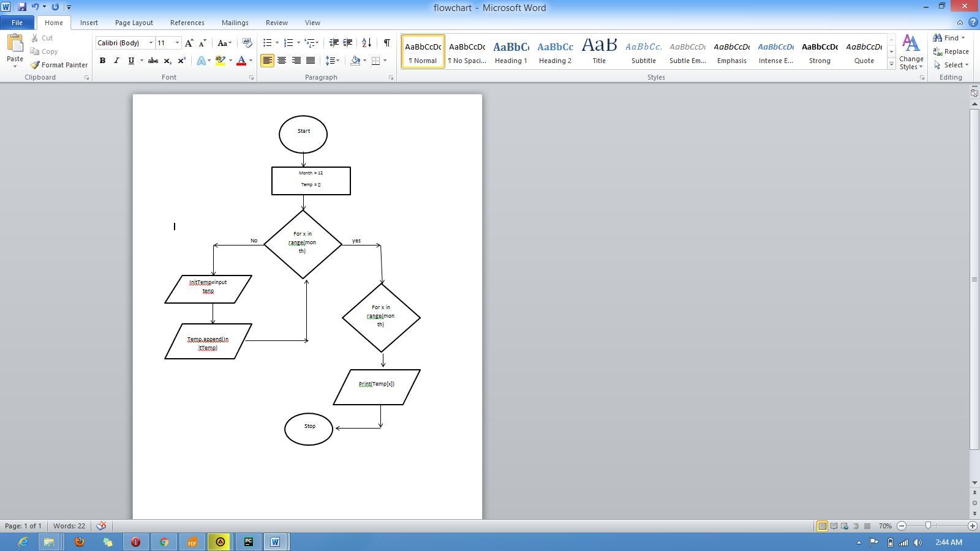980x551 pixels.
Task: Apply the Subtitle style
Action: (x=643, y=51)
